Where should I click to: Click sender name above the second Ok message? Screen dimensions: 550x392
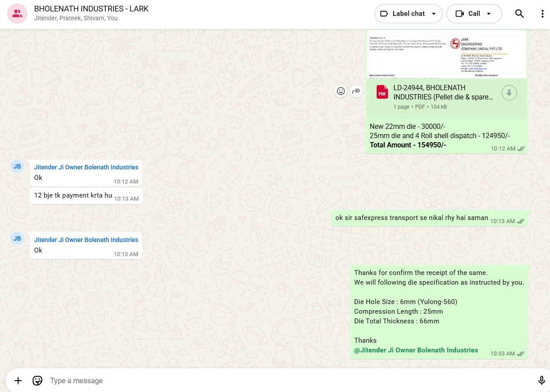pos(86,240)
